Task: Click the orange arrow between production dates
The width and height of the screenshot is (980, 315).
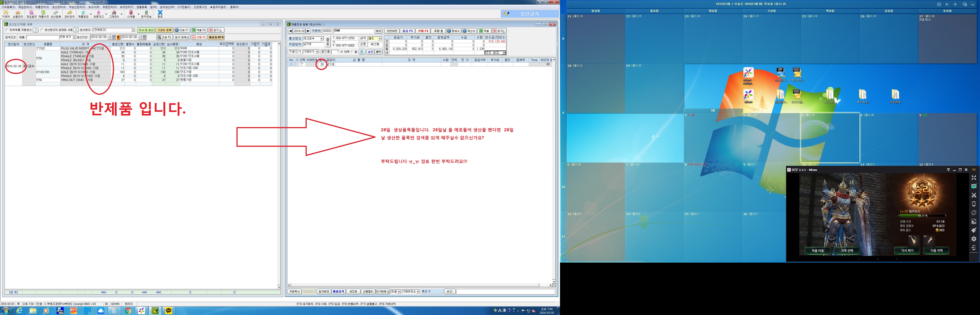Action: [x=118, y=37]
